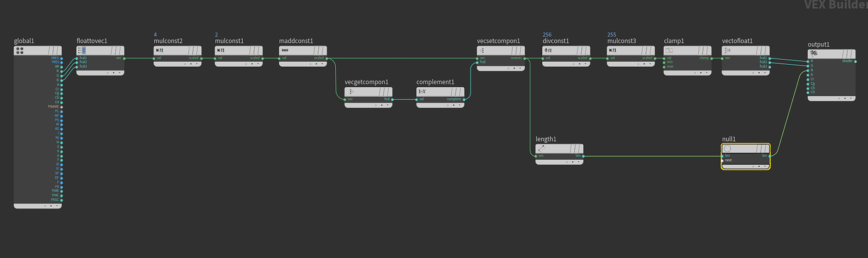868x258 pixels.
Task: Select the complement1 name label
Action: coord(435,82)
